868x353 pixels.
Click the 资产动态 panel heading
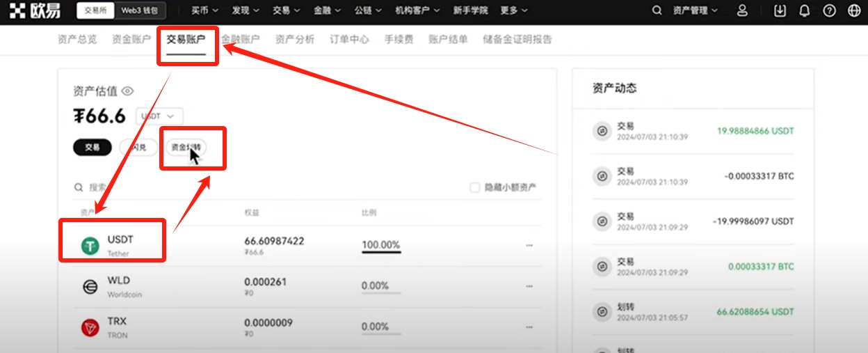[614, 88]
